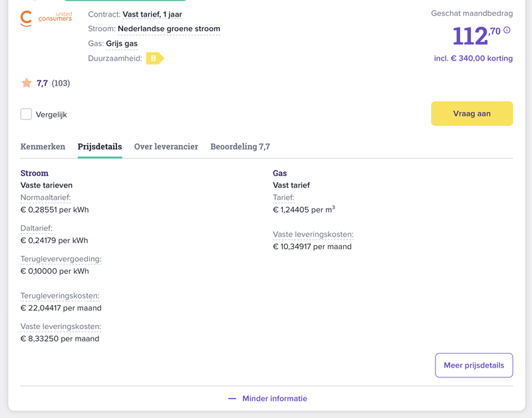Collapse with Minder informatie
This screenshot has width=532, height=418.
click(267, 399)
